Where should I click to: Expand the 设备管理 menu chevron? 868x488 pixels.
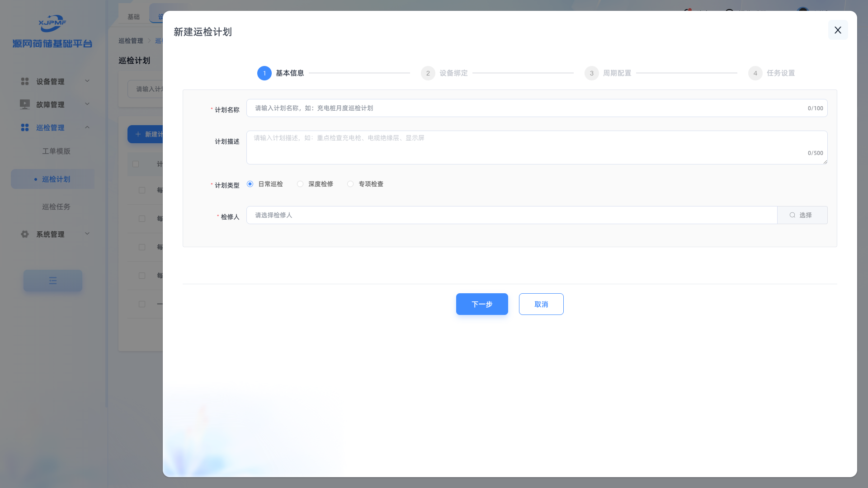(x=87, y=81)
